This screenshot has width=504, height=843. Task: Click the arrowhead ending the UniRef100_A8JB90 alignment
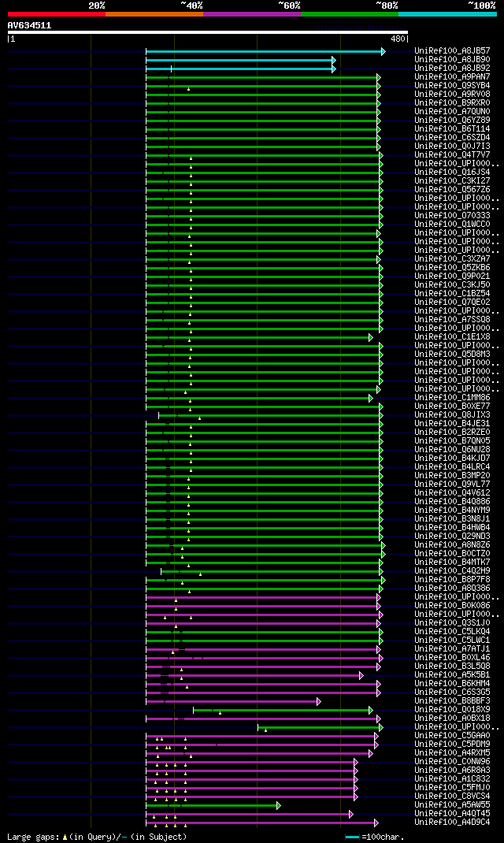[x=334, y=60]
